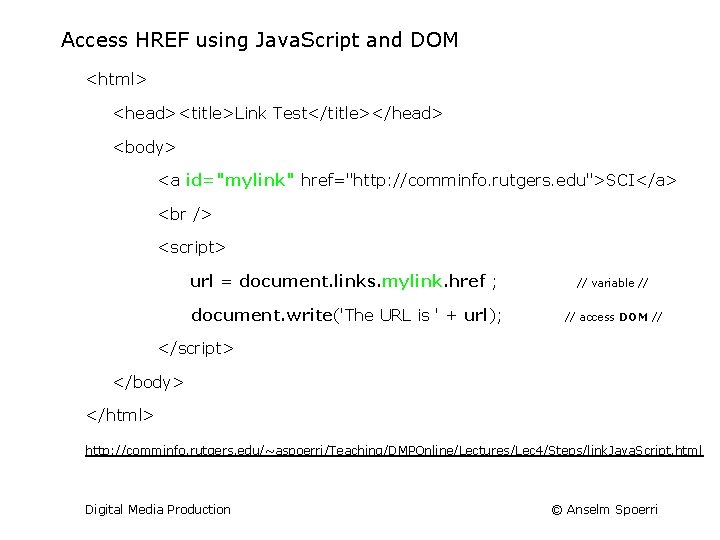Click the opening <body> tag

pyautogui.click(x=144, y=147)
